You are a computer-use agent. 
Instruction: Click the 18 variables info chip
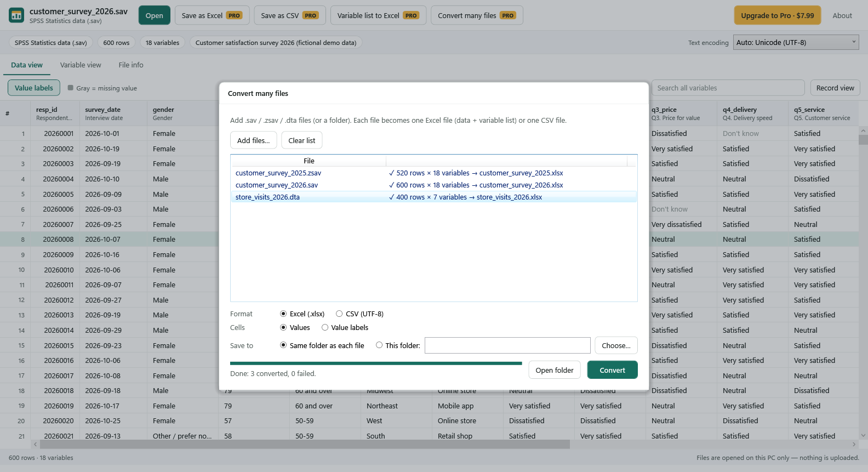[x=162, y=43]
